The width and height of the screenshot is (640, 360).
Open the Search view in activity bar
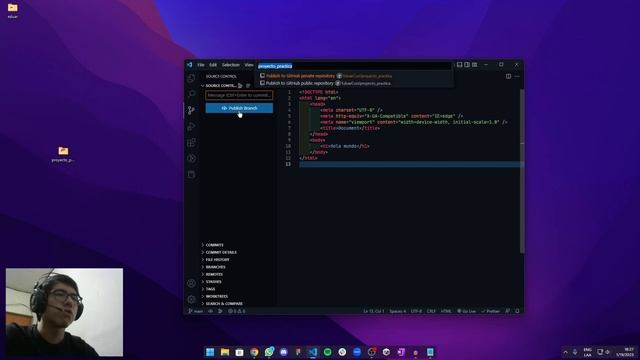click(191, 94)
